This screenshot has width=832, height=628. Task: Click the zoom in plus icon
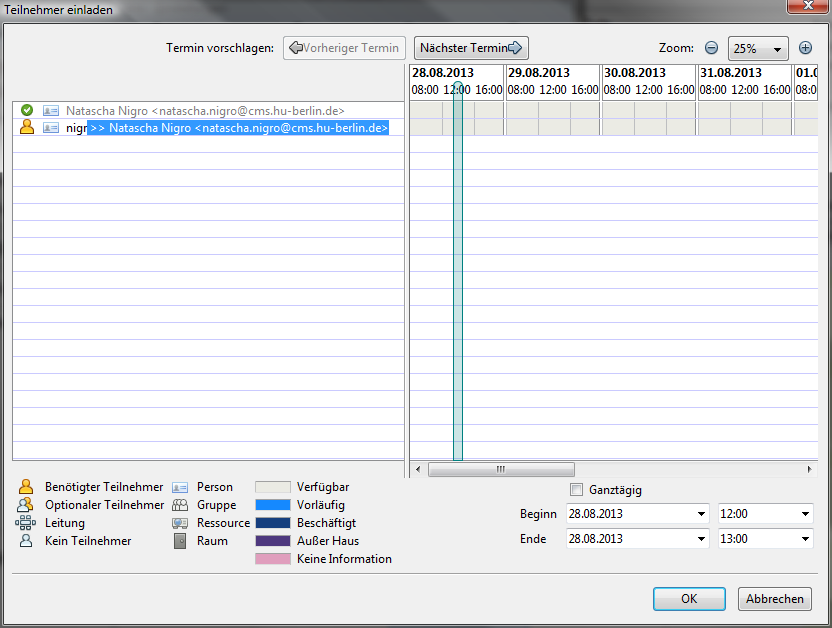tap(805, 48)
